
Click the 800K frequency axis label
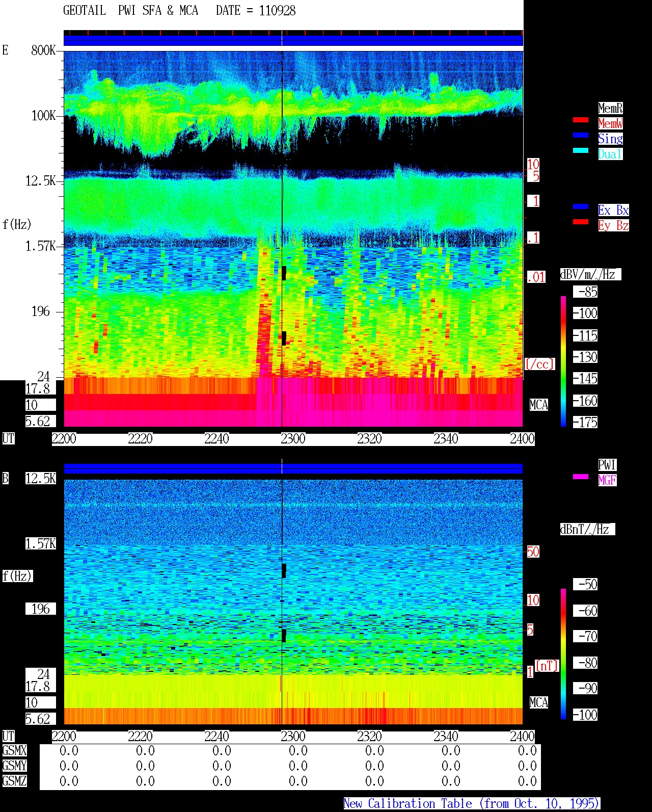43,50
